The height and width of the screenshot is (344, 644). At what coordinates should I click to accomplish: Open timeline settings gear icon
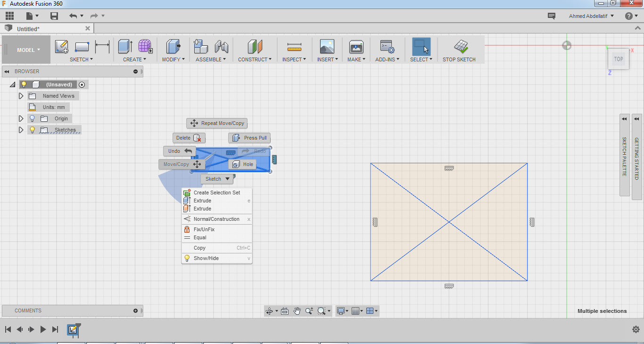pos(636,329)
